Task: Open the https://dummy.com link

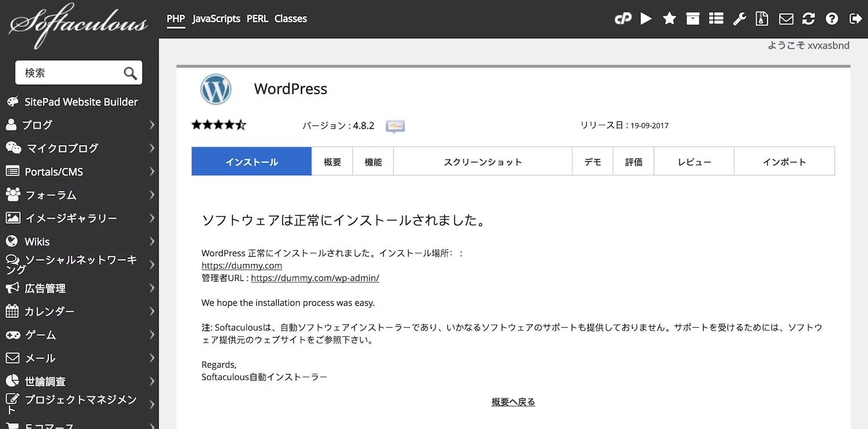Action: point(242,265)
